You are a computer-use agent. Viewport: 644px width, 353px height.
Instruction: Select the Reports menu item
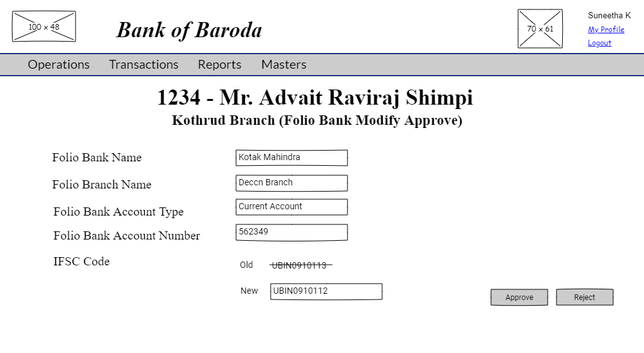pyautogui.click(x=219, y=64)
